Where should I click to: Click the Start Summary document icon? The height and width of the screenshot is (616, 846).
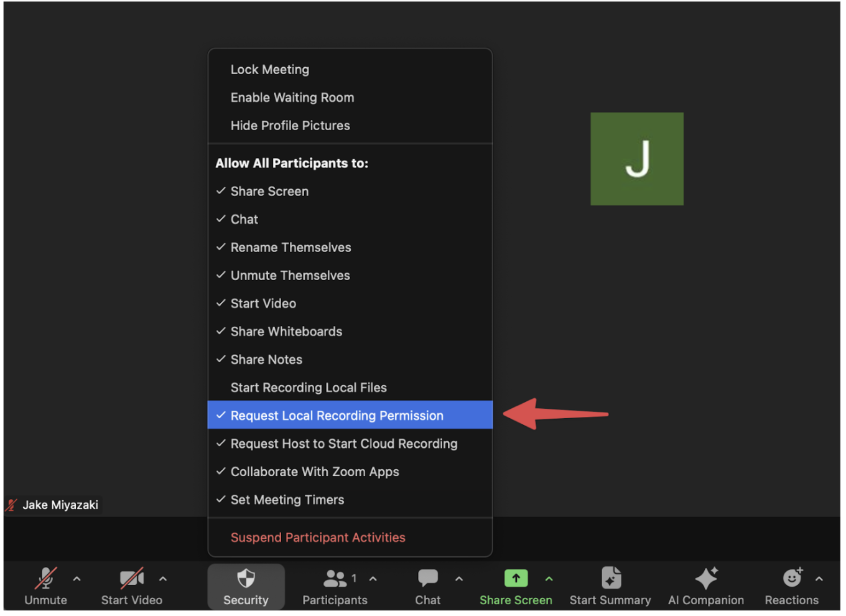(x=610, y=579)
